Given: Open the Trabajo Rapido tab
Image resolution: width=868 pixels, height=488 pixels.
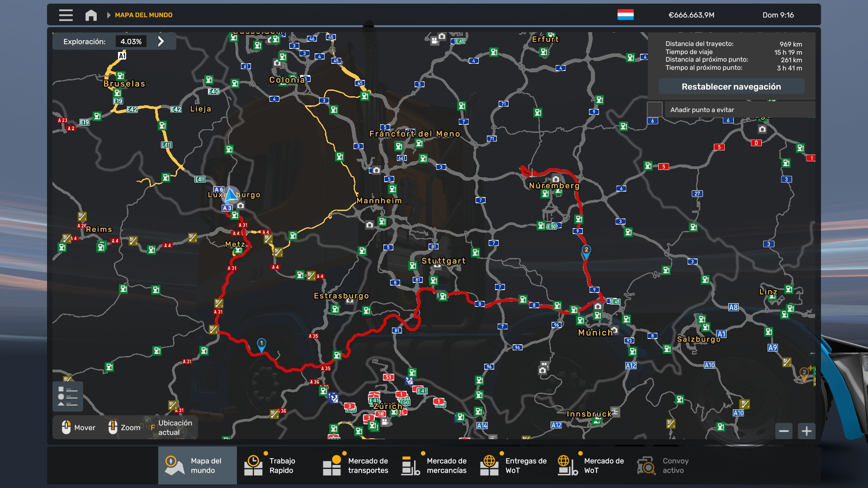Looking at the screenshot, I should click(x=276, y=465).
